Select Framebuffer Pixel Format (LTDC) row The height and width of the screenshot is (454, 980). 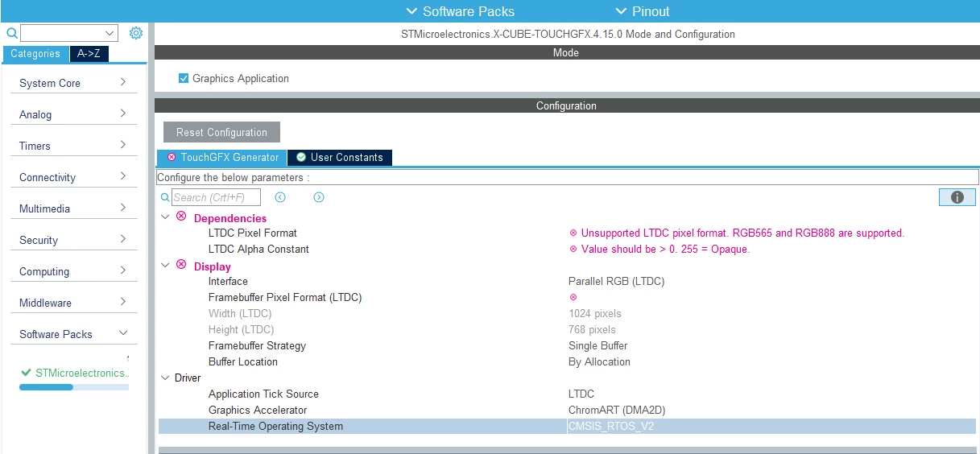[x=567, y=297]
